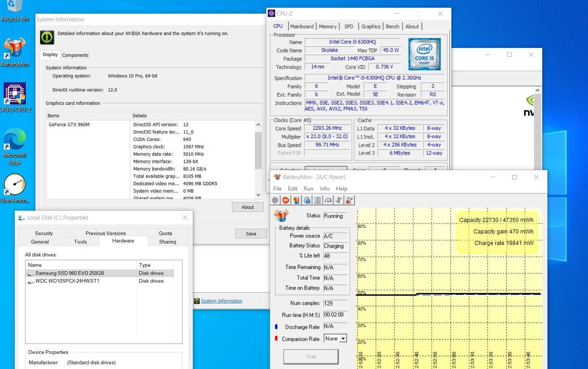Switch to the Memory tab in CPU-Z
This screenshot has width=588, height=369.
point(328,27)
